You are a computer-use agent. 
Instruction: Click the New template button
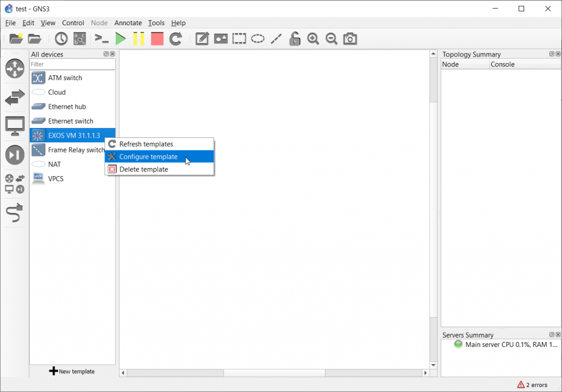(72, 371)
